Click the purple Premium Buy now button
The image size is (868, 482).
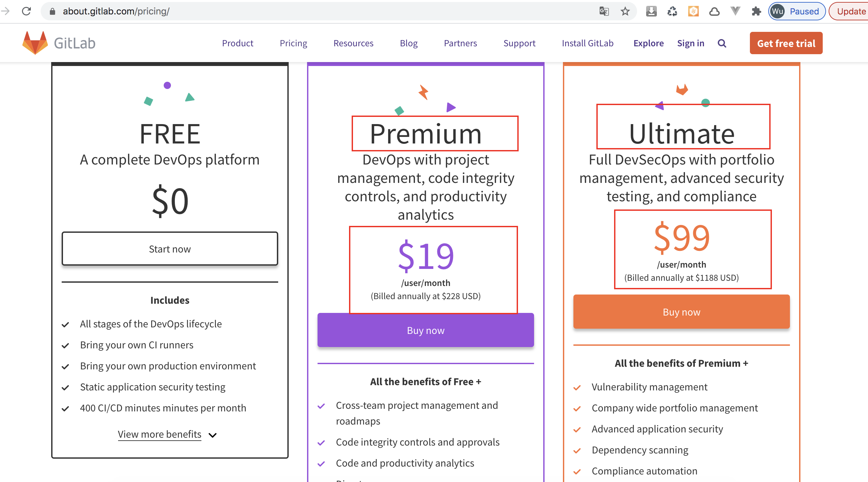tap(425, 330)
